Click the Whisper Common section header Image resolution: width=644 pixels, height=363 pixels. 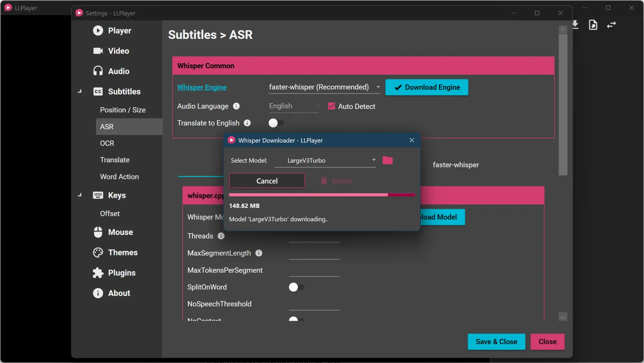click(x=363, y=66)
